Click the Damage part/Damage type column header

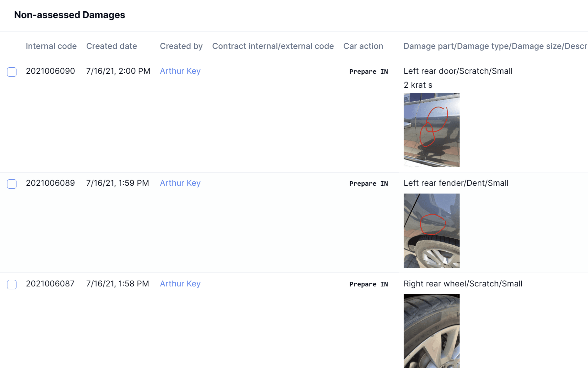[495, 46]
